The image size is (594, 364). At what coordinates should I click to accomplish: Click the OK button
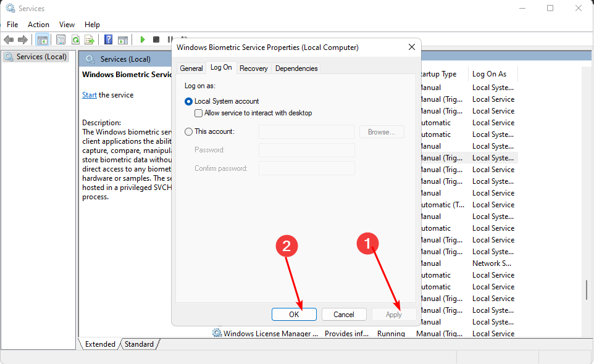(294, 315)
